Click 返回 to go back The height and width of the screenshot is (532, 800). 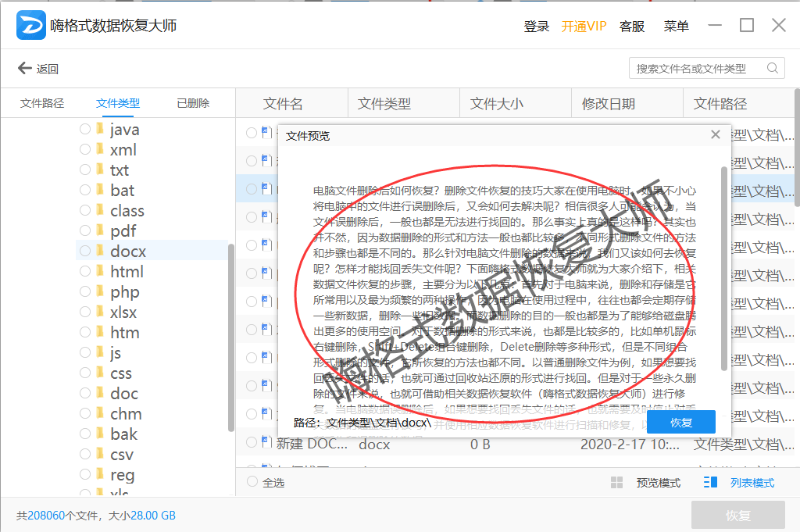click(48, 69)
